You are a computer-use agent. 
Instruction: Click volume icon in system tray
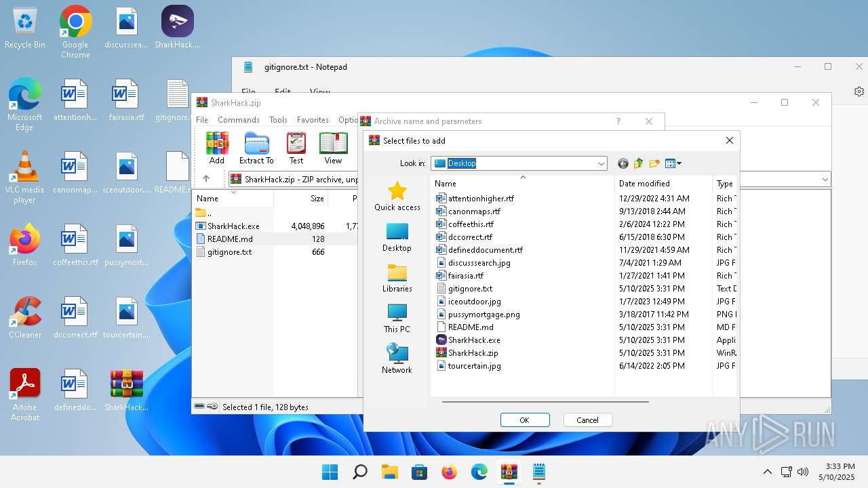pos(803,472)
